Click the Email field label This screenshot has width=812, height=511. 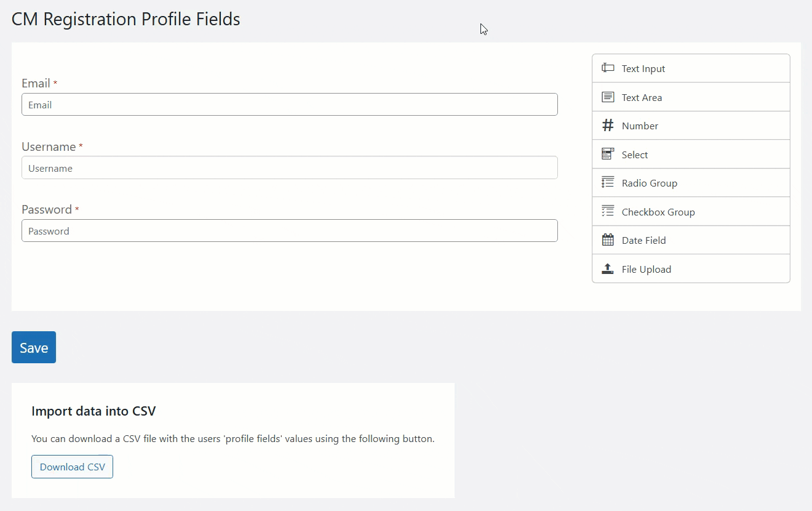(36, 84)
